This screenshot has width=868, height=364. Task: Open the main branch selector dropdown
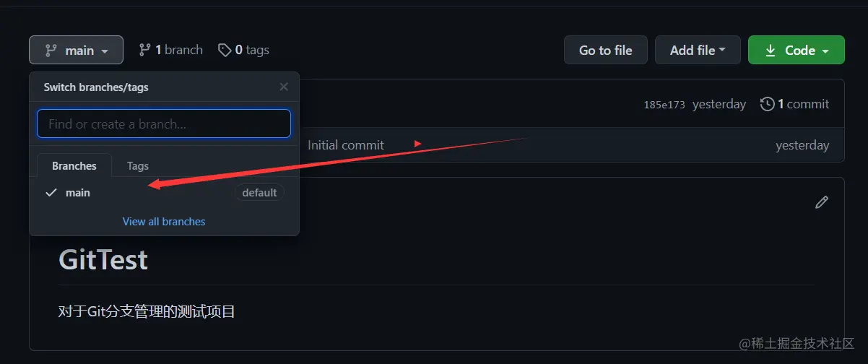pyautogui.click(x=77, y=51)
